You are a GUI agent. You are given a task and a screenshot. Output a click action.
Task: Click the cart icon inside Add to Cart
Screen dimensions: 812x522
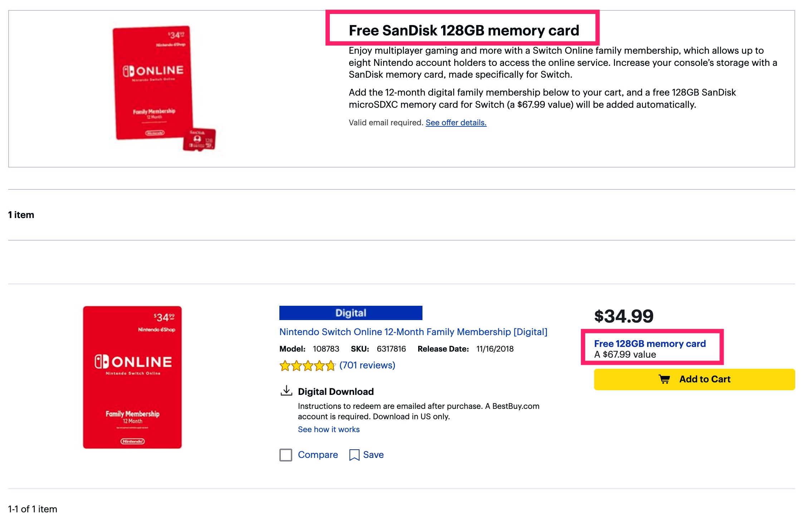[665, 379]
